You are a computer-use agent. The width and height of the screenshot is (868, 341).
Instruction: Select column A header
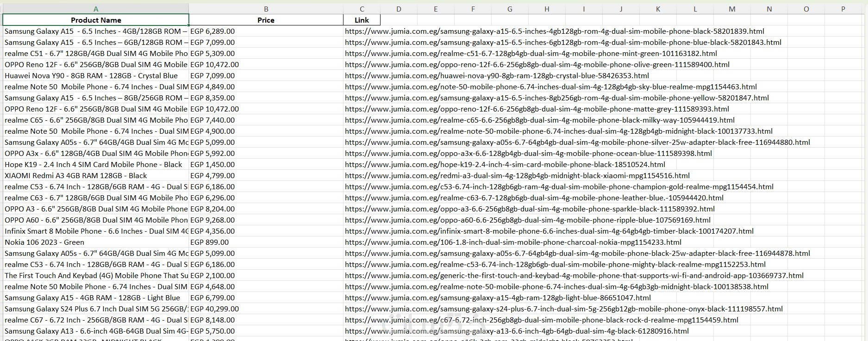pyautogui.click(x=96, y=9)
